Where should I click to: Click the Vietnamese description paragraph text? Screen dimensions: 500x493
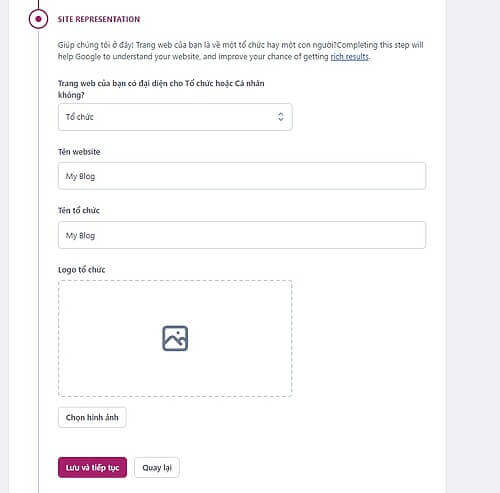pos(197,45)
